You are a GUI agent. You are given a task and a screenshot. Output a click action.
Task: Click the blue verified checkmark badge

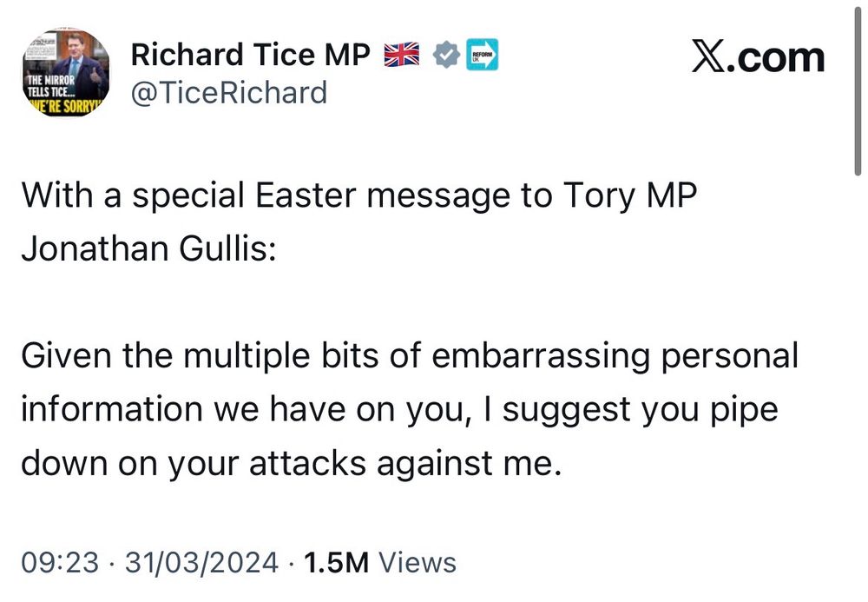[445, 55]
